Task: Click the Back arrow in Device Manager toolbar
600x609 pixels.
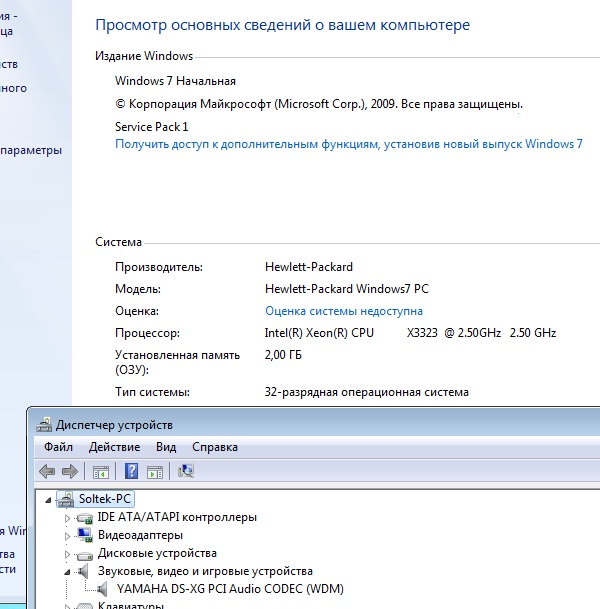Action: (47, 472)
